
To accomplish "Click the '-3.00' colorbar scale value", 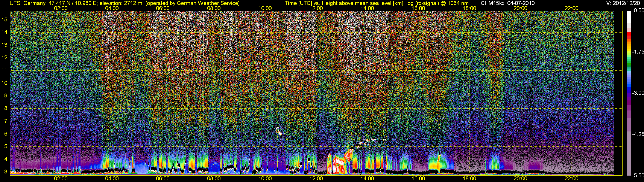I will pos(638,93).
